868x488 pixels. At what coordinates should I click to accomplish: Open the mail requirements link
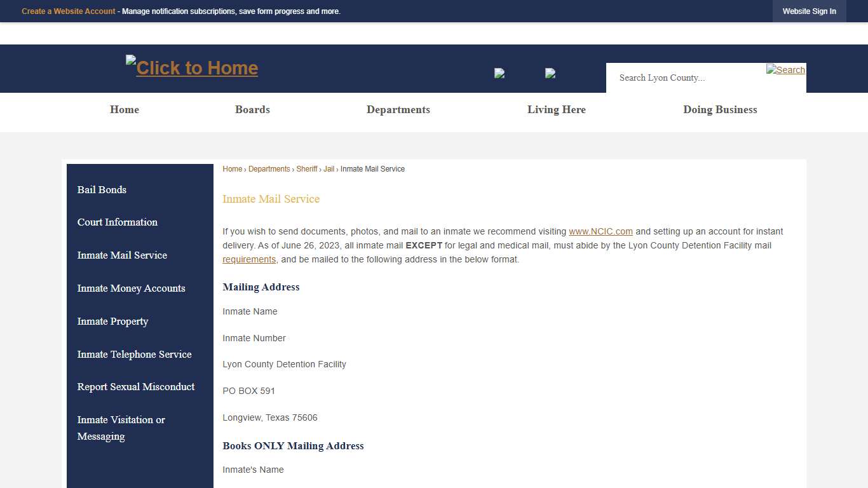point(249,259)
